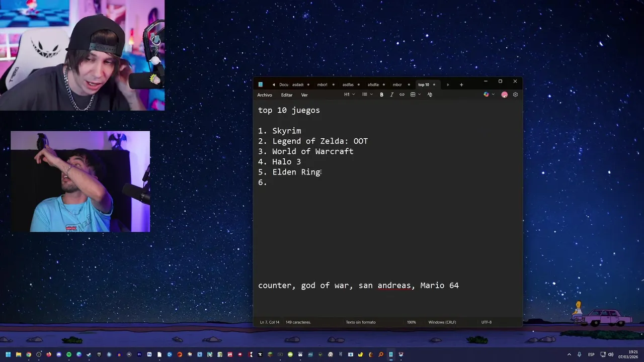
Task: Switch to the asdad tab
Action: [298, 84]
